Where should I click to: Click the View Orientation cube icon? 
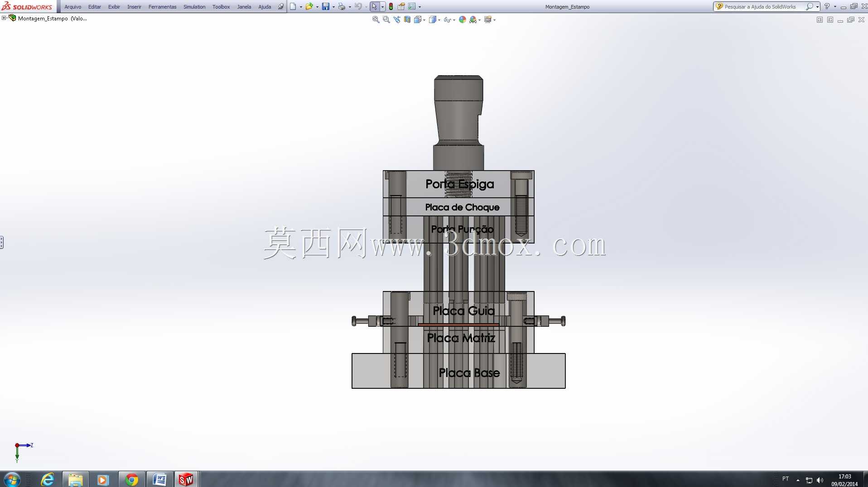click(418, 19)
